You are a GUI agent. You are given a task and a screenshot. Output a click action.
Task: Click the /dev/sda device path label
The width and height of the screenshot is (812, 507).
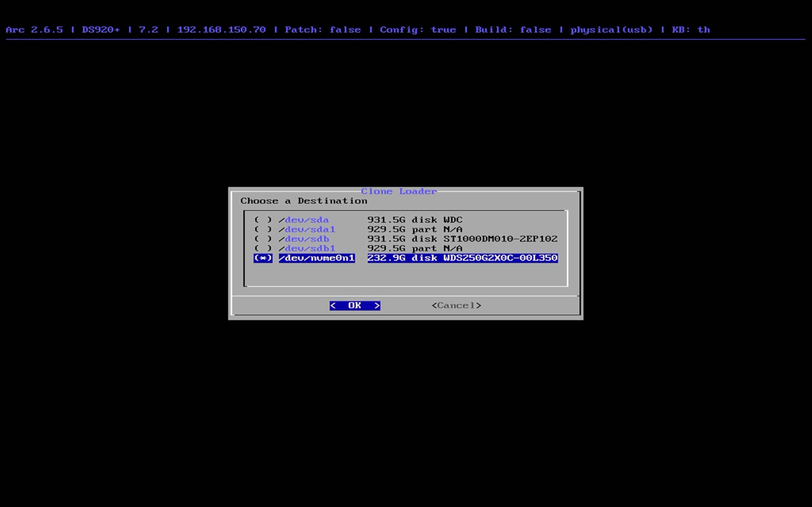304,220
